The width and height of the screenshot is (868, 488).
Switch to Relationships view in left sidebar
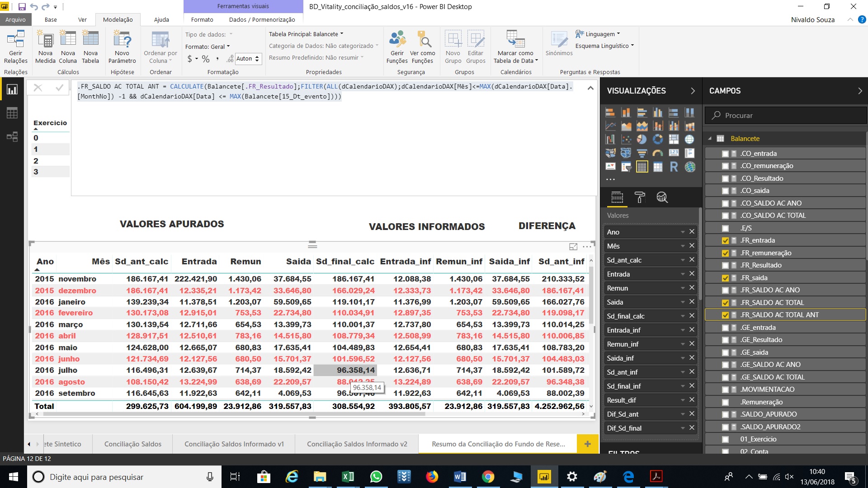click(x=12, y=137)
